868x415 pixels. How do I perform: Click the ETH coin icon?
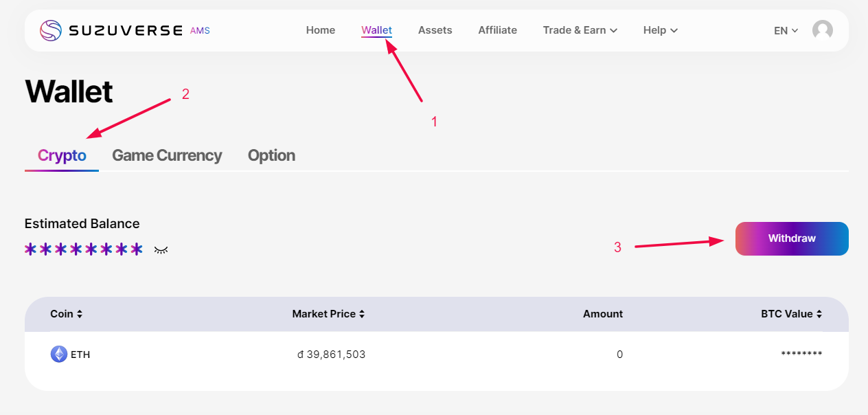59,355
